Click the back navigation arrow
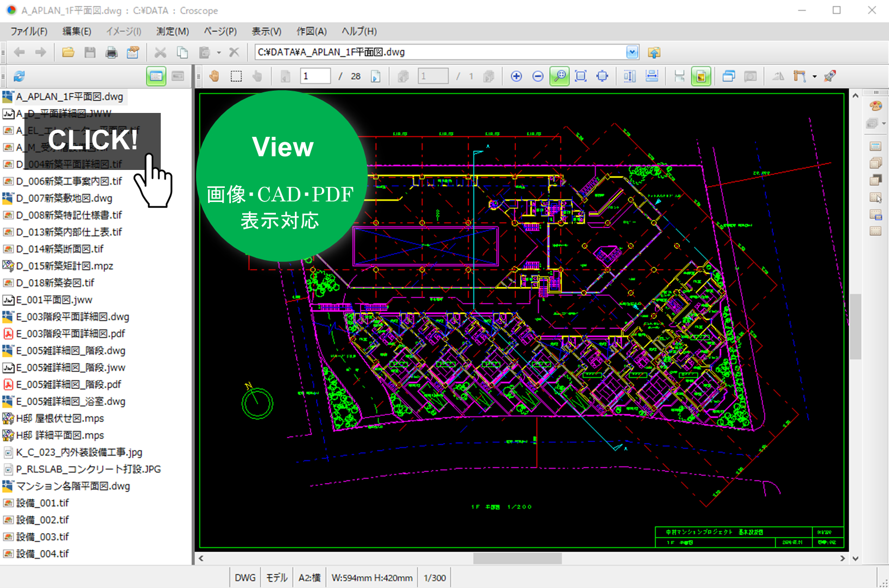This screenshot has width=889, height=588. tap(19, 52)
